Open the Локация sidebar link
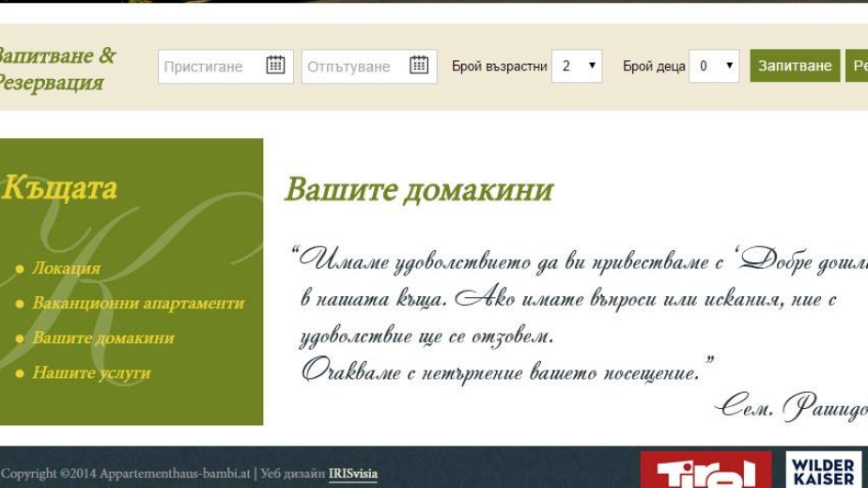This screenshot has width=868, height=488. coord(66,268)
